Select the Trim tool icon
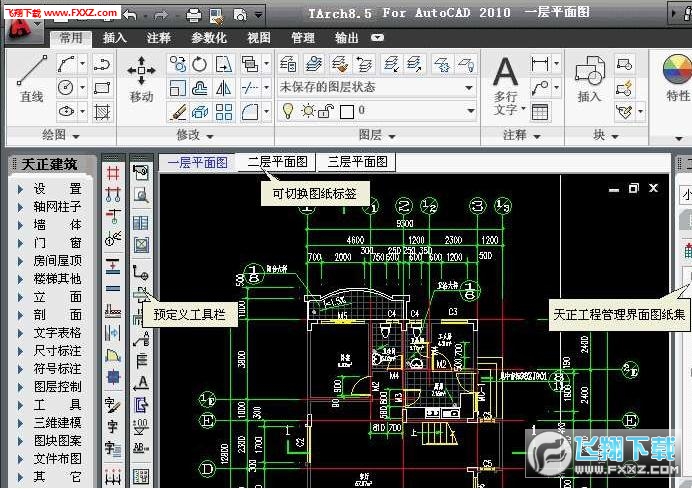Screen dimensions: 692x489 250,88
